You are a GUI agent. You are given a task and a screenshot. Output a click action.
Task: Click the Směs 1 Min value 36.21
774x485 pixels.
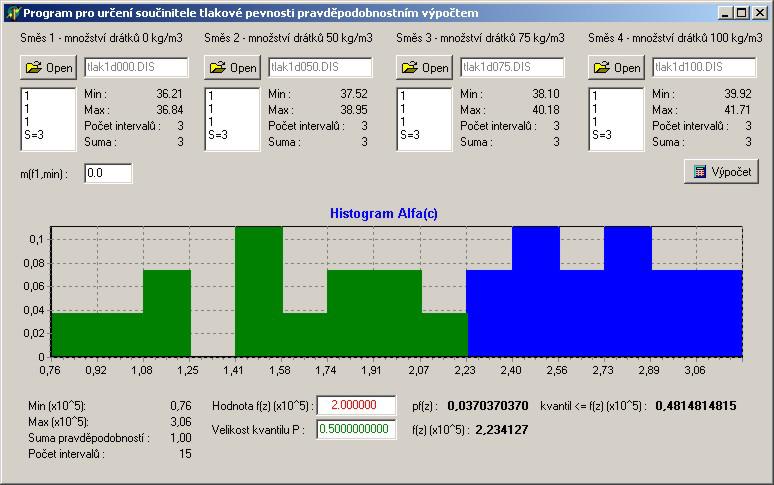pyautogui.click(x=170, y=94)
